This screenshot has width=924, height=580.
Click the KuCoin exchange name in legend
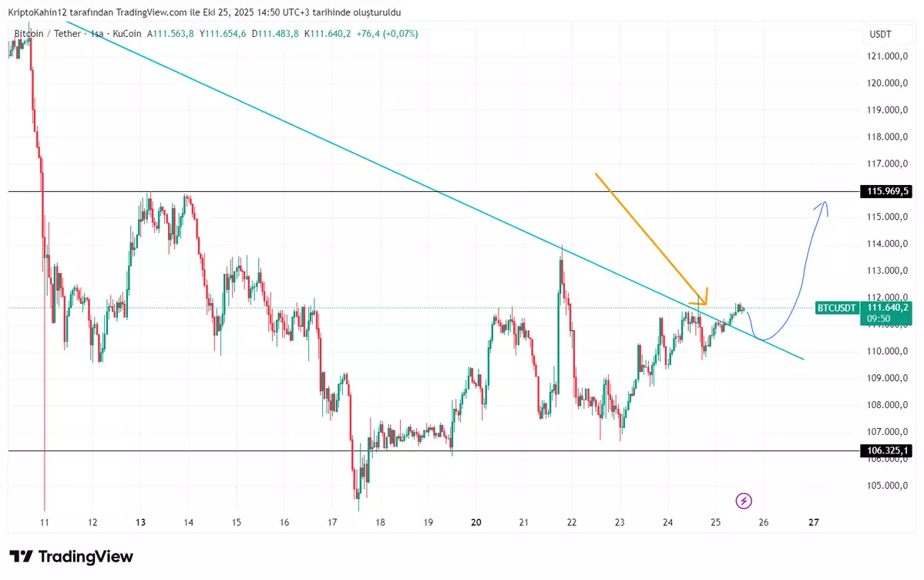click(x=127, y=34)
